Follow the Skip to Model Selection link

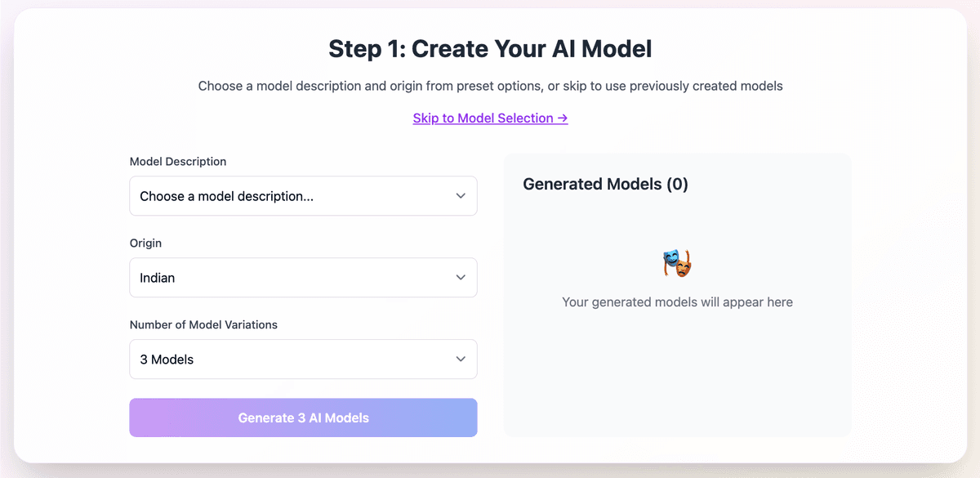[x=490, y=118]
